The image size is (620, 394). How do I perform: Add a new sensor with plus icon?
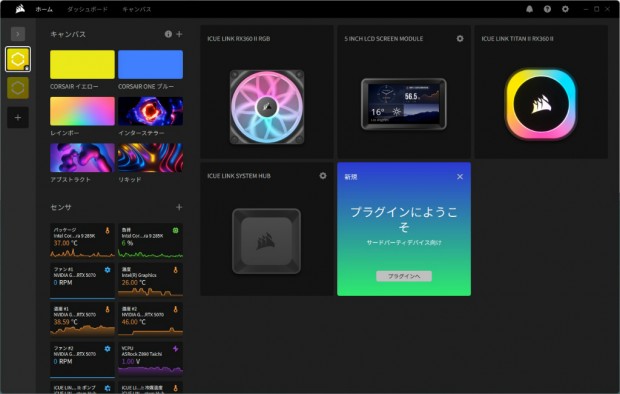click(179, 207)
